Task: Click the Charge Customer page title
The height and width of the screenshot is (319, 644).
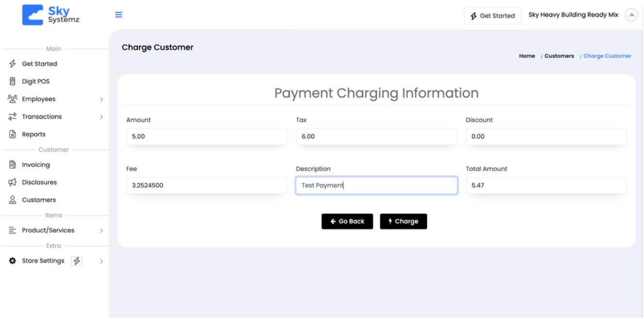Action: tap(158, 48)
